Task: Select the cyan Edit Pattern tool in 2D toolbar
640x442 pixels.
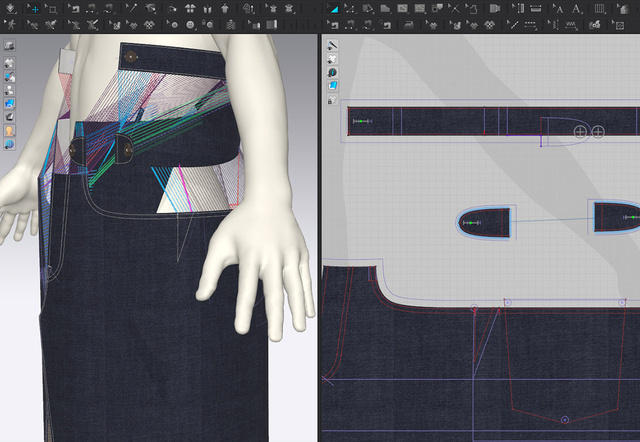Action: pos(334,8)
